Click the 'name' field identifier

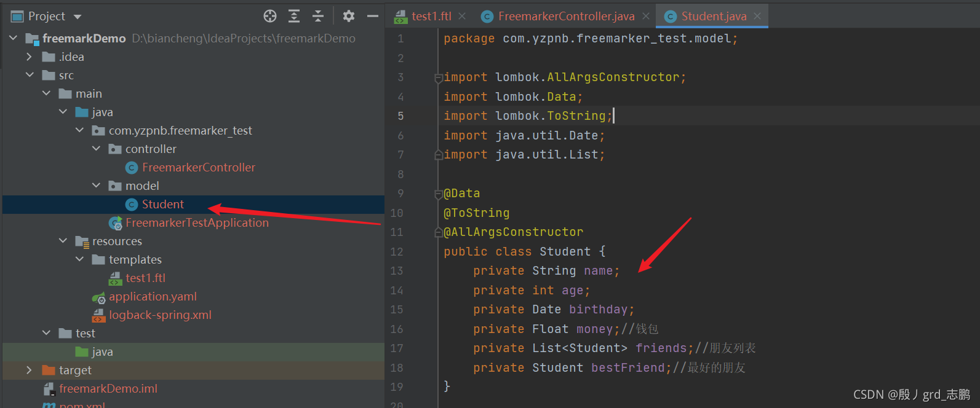[598, 271]
